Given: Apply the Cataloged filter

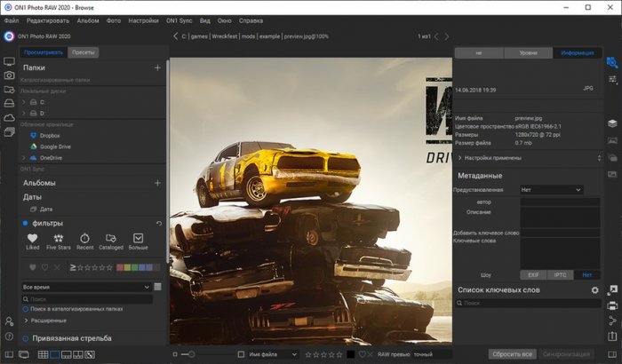Looking at the screenshot, I should tap(111, 241).
